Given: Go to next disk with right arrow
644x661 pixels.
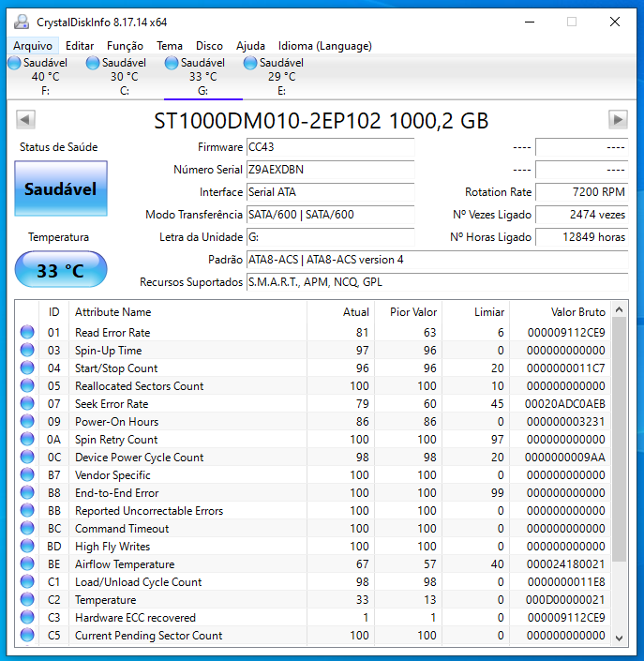Looking at the screenshot, I should 618,120.
